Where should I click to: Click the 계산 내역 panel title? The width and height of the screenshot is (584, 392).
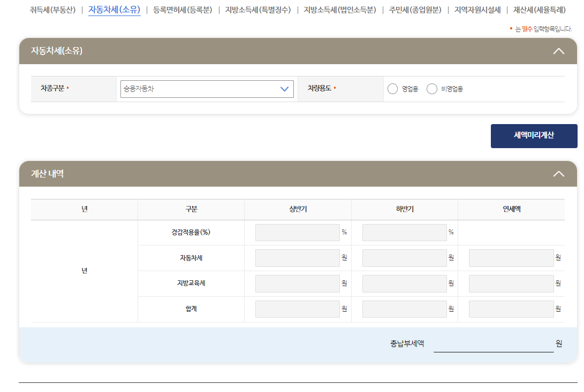tap(47, 174)
